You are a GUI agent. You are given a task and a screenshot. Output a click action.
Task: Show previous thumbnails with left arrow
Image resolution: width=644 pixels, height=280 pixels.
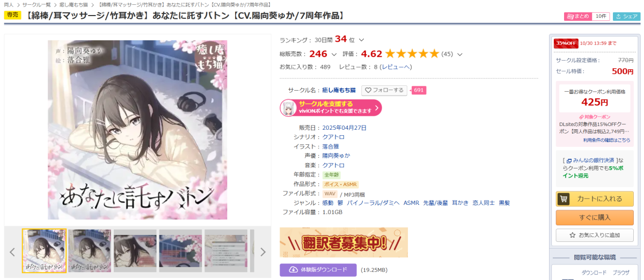[x=12, y=252]
